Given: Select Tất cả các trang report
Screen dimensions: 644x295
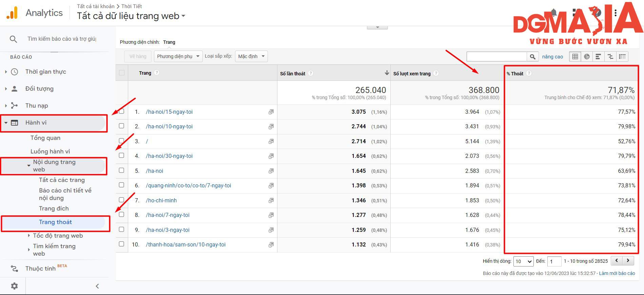Looking at the screenshot, I should (x=62, y=180).
